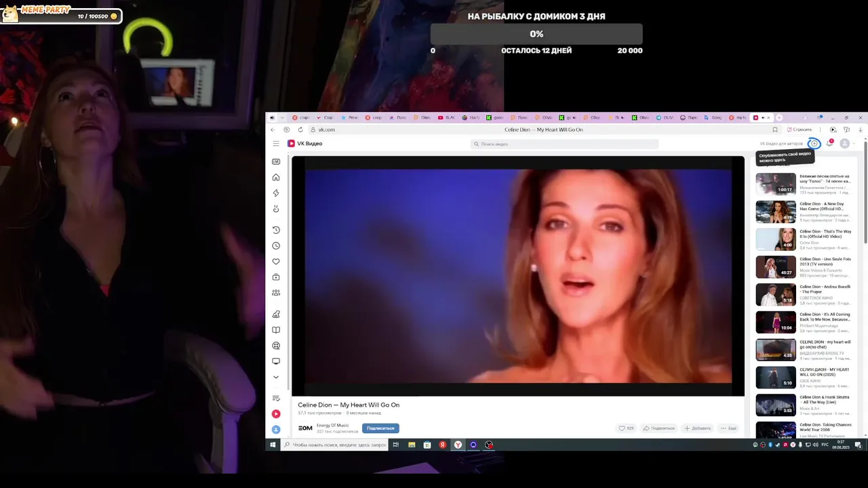Click the Поделиться share button

pos(659,428)
